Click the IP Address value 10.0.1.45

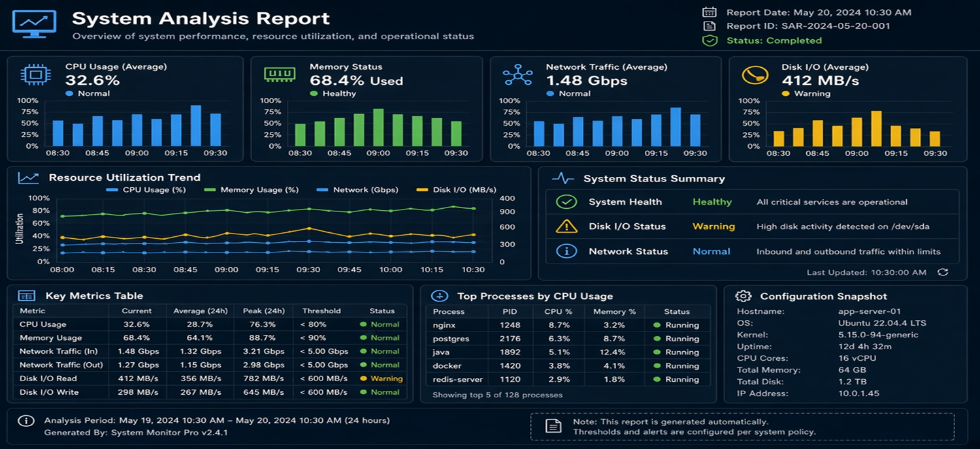860,394
